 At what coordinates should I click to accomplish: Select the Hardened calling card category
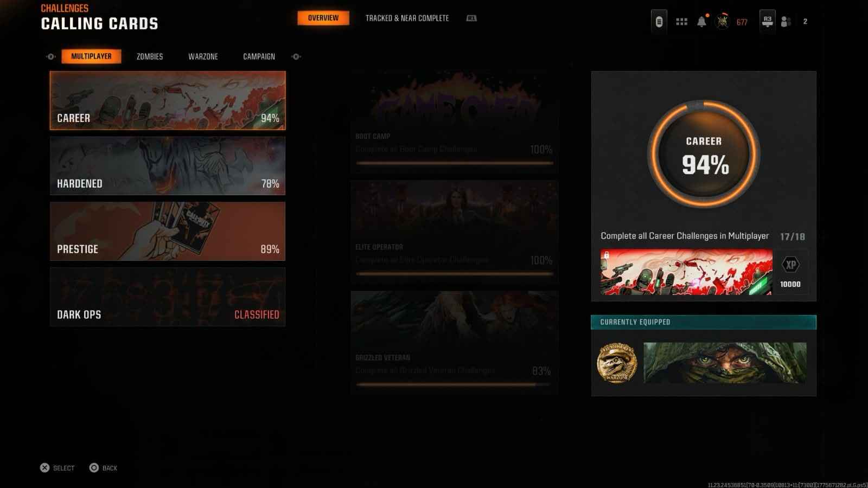pyautogui.click(x=168, y=166)
